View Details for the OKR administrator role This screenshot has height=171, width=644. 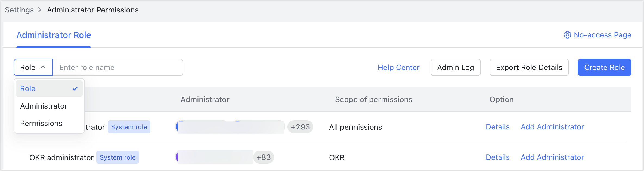(x=497, y=157)
